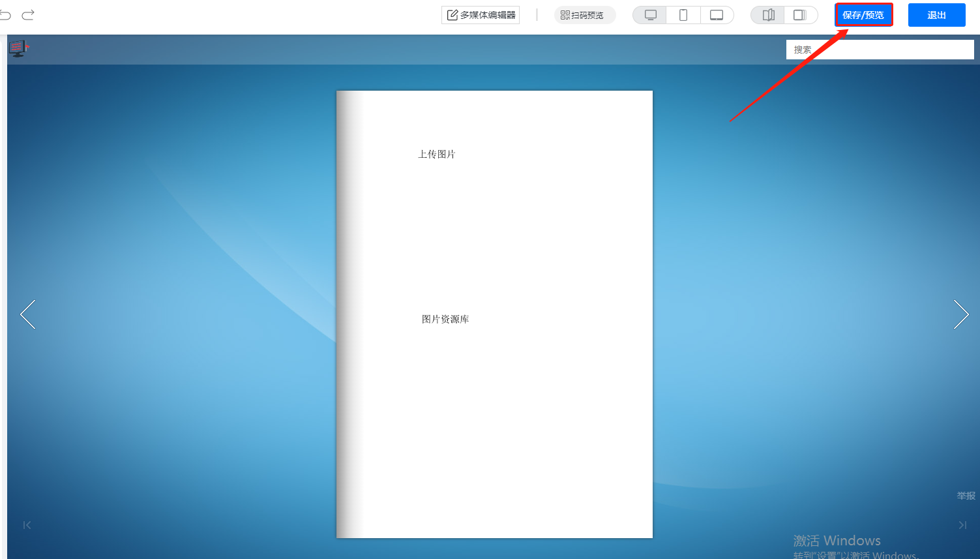Click the 保存/预览 button
980x559 pixels.
pos(863,15)
